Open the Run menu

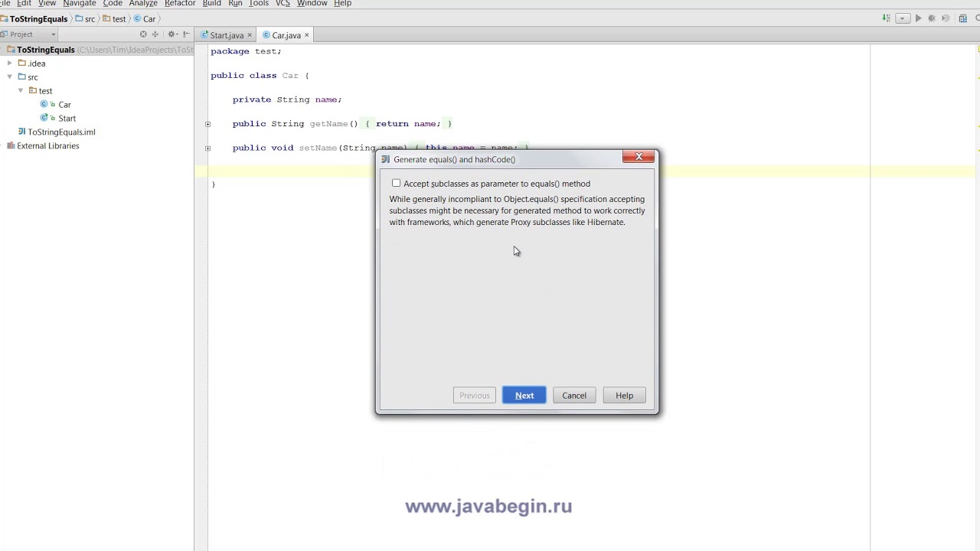tap(235, 3)
